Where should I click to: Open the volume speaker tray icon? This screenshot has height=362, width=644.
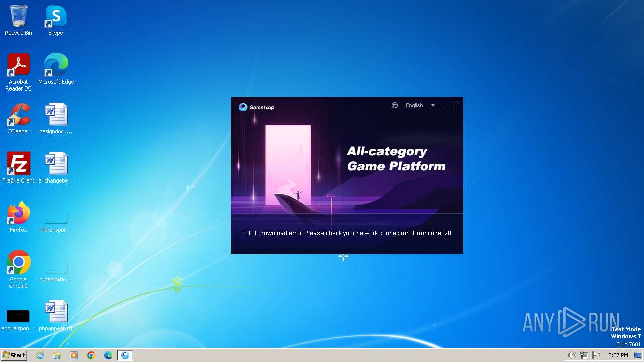[x=572, y=355]
